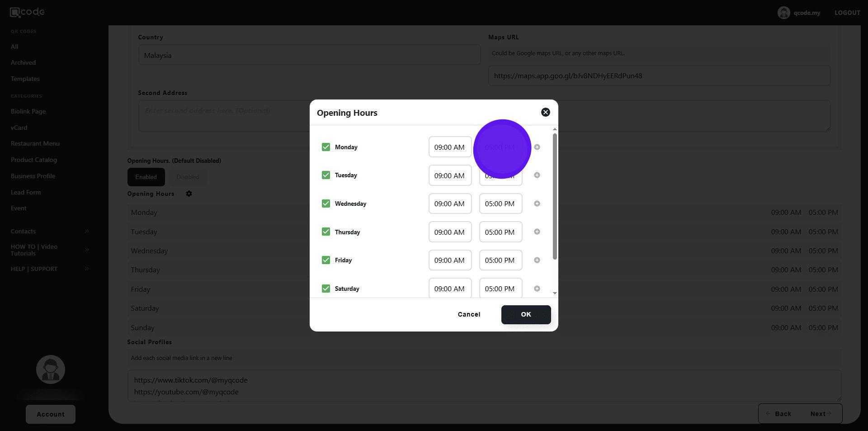Set Opening Hours to Disabled
Image resolution: width=868 pixels, height=431 pixels.
tap(188, 177)
